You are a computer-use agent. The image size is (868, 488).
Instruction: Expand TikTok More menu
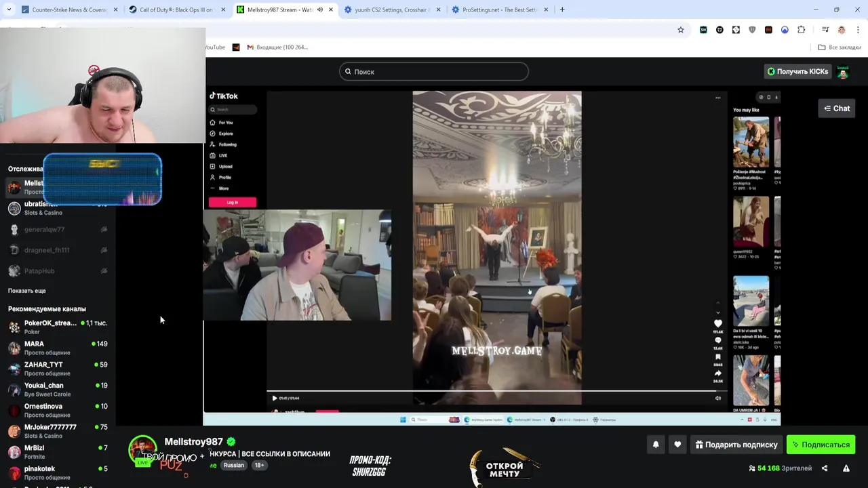(220, 188)
